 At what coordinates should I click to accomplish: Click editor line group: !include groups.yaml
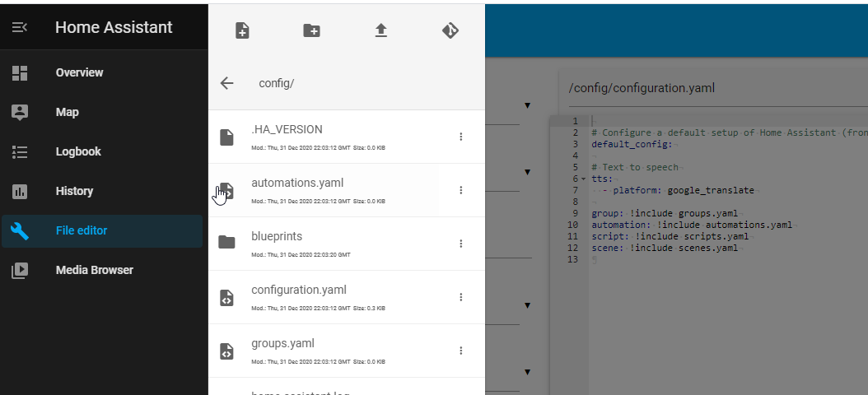[665, 213]
